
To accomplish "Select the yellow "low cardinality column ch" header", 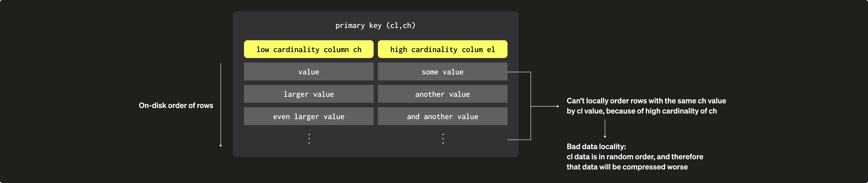I will [x=309, y=50].
